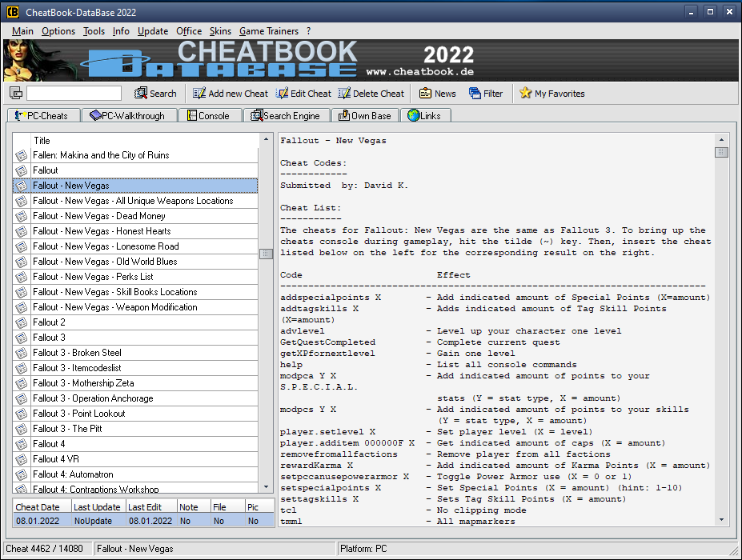Open the Options menu
Viewport: 742px width, 560px height.
(x=58, y=31)
